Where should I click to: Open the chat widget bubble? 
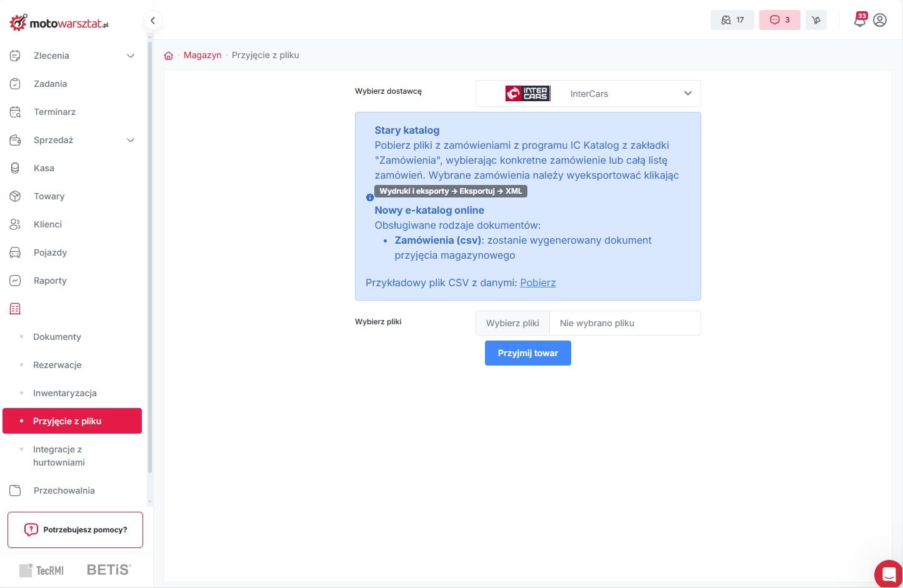coord(888,574)
